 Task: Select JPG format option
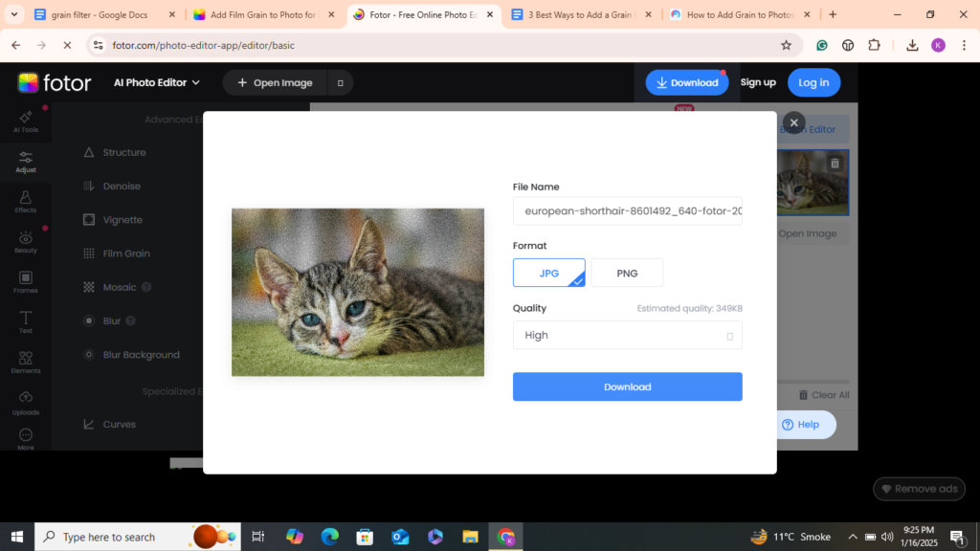(548, 273)
